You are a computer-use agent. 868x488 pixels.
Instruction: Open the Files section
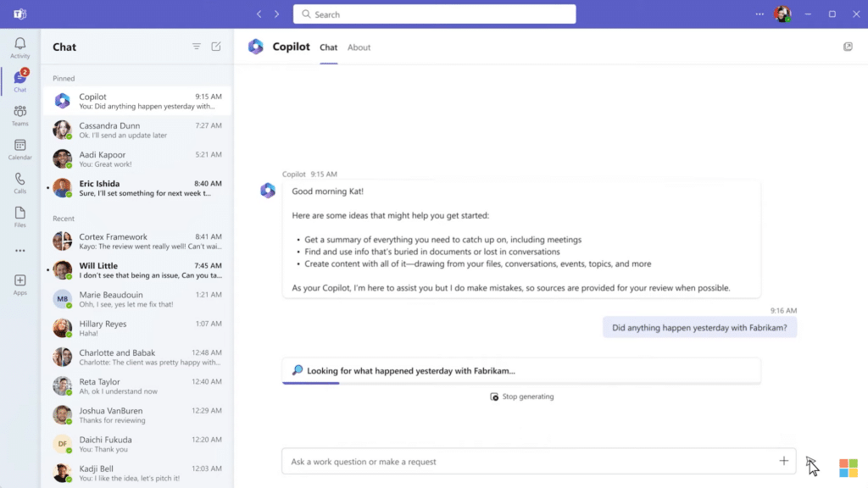[19, 217]
